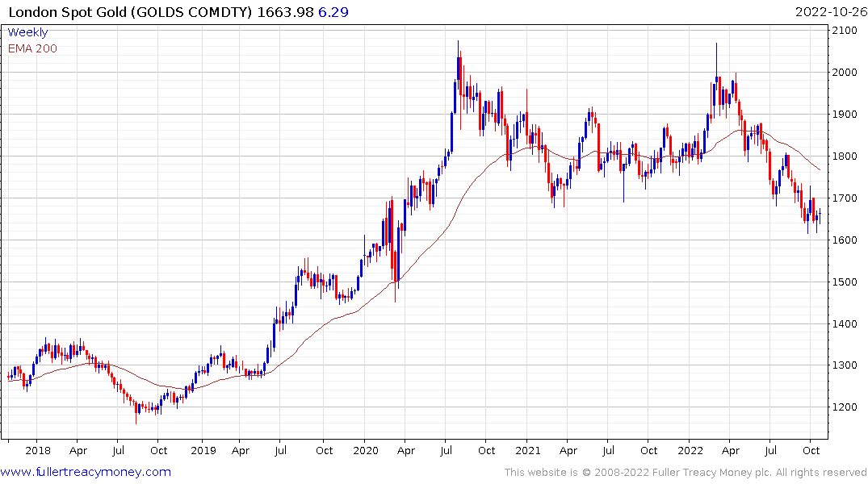Select the Weekly interval label

pos(27,32)
